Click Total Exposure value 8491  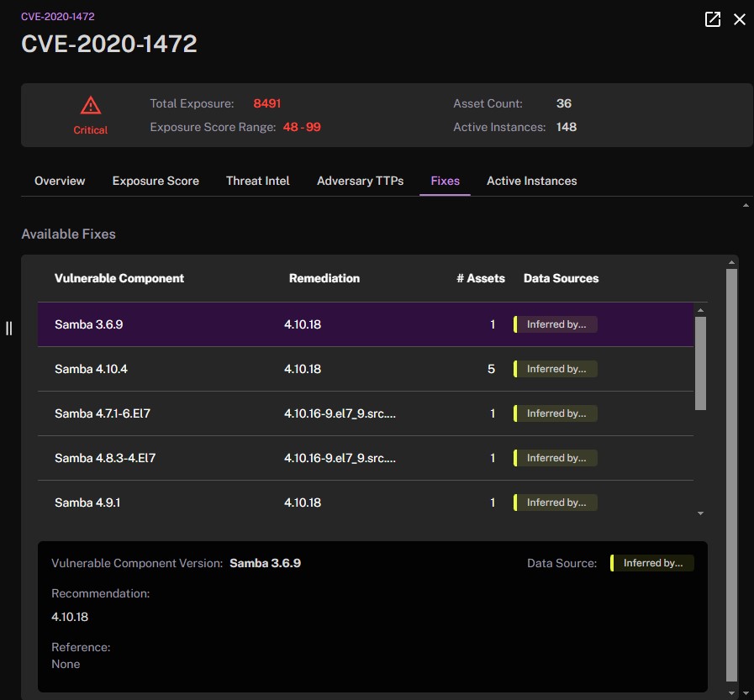pos(266,103)
